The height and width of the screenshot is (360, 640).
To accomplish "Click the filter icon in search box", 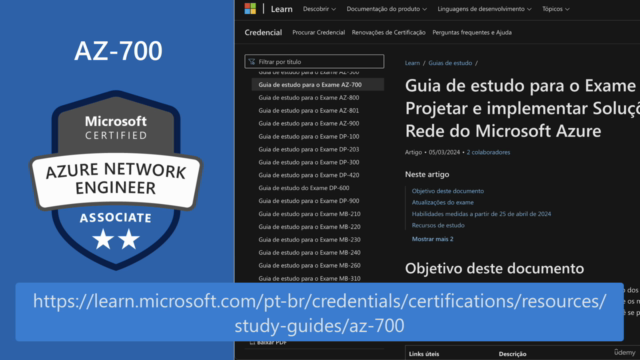I will point(251,62).
